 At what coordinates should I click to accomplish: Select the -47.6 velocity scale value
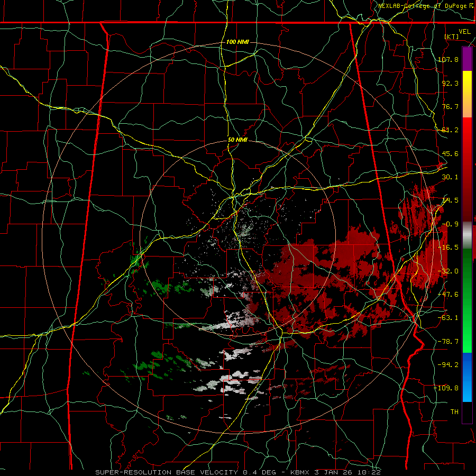click(x=448, y=295)
